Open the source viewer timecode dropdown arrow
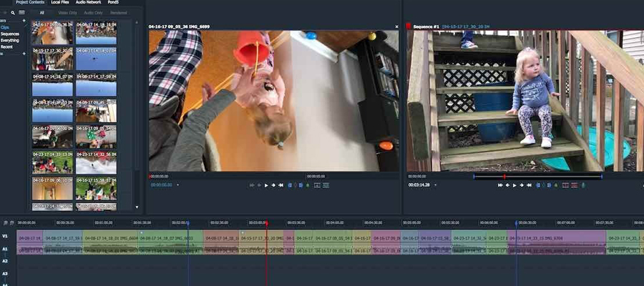 pos(177,185)
